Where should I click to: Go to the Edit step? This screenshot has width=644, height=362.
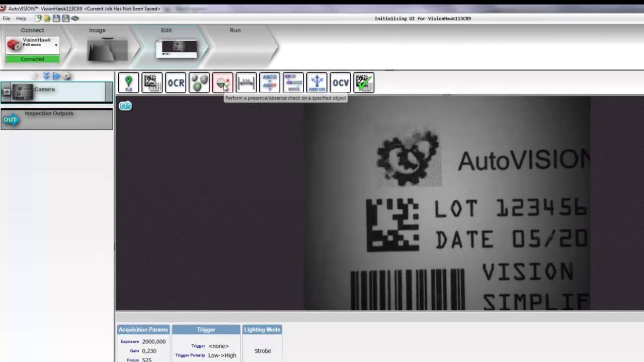[166, 30]
